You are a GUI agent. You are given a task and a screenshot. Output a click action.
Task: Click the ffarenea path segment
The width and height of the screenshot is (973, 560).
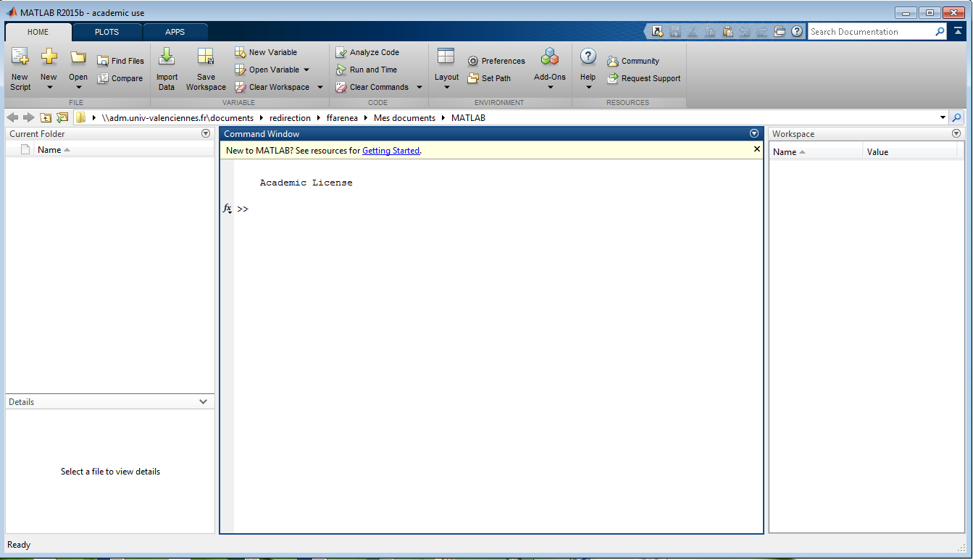[342, 117]
